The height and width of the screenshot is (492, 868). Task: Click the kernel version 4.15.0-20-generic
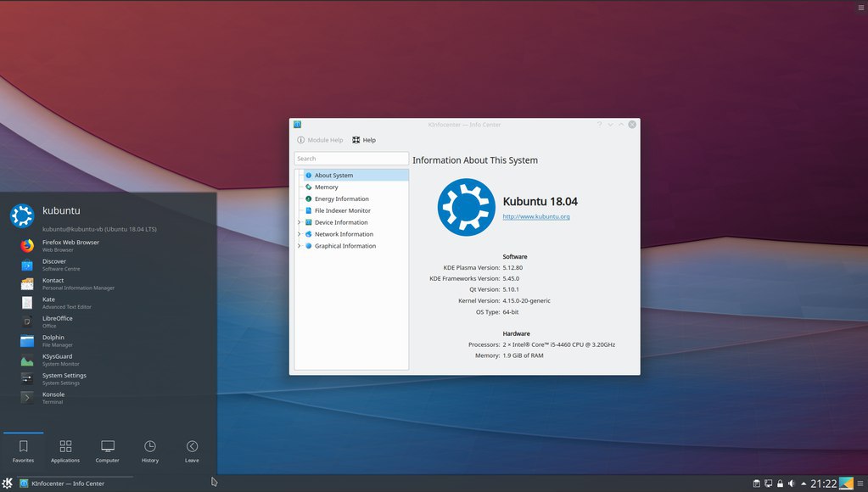pos(526,301)
